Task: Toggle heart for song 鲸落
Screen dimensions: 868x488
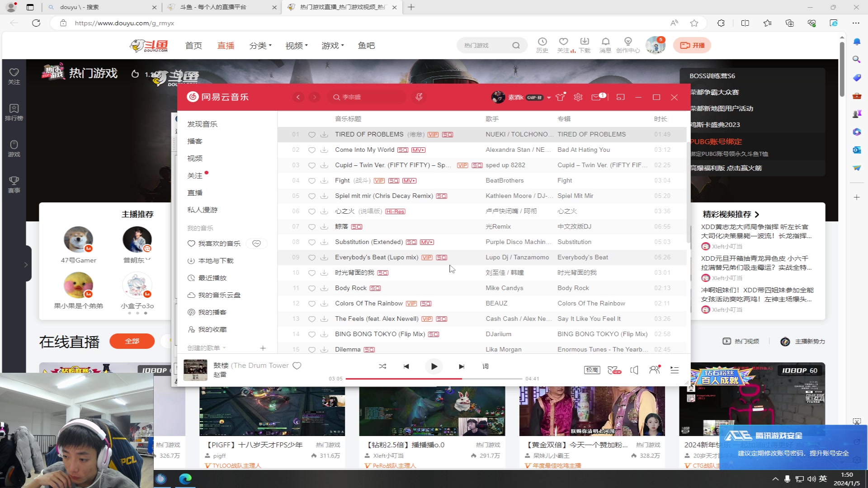Action: point(312,227)
